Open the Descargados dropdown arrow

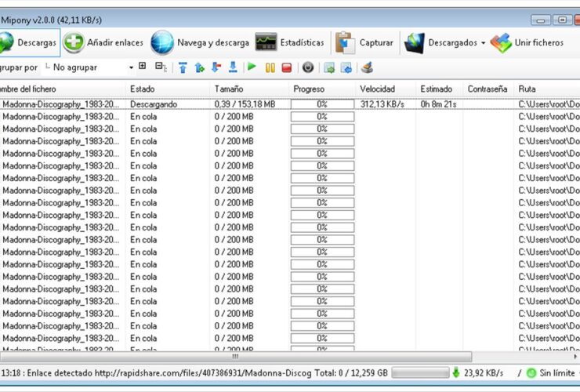click(x=484, y=42)
